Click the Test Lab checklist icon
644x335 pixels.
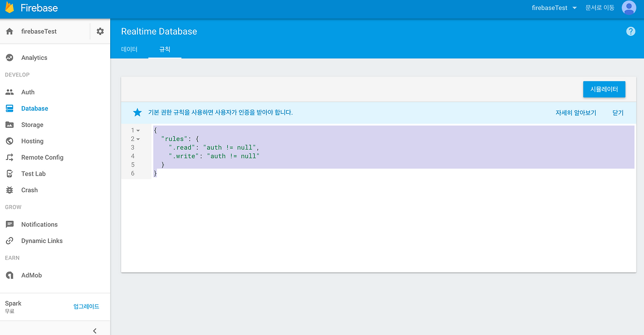tap(10, 174)
